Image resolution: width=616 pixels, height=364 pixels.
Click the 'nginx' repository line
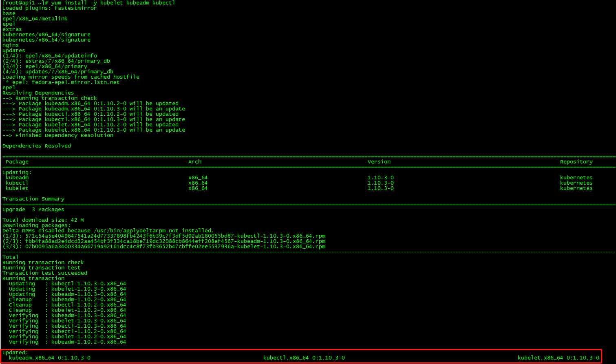pyautogui.click(x=11, y=45)
